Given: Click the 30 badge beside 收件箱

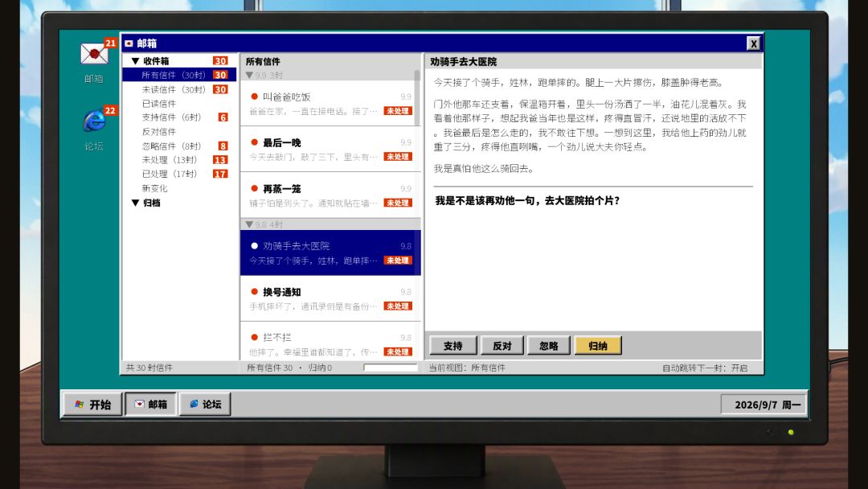Looking at the screenshot, I should [x=220, y=61].
